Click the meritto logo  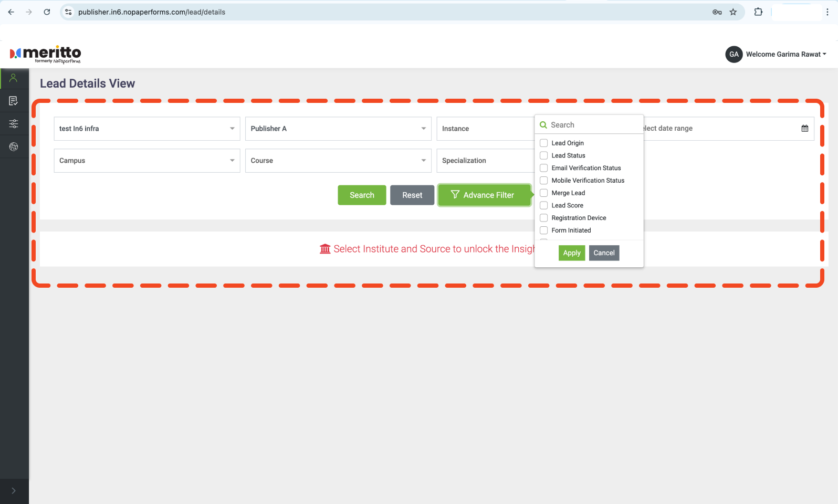coord(46,54)
